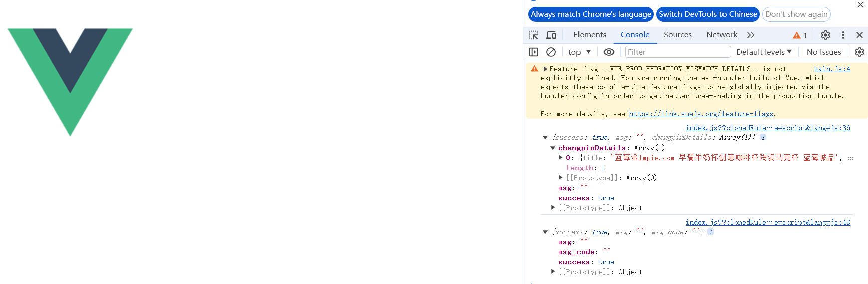The image size is (868, 284).
Task: Close the language notification bar
Action: 860,4
